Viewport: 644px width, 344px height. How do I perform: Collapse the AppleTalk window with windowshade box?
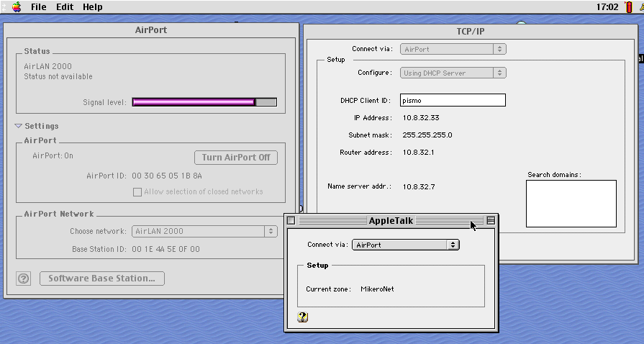pos(491,221)
